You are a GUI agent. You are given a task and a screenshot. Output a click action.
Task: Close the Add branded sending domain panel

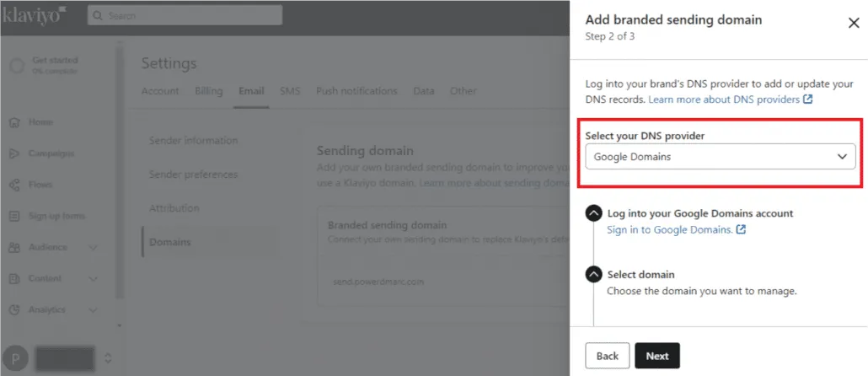click(854, 24)
